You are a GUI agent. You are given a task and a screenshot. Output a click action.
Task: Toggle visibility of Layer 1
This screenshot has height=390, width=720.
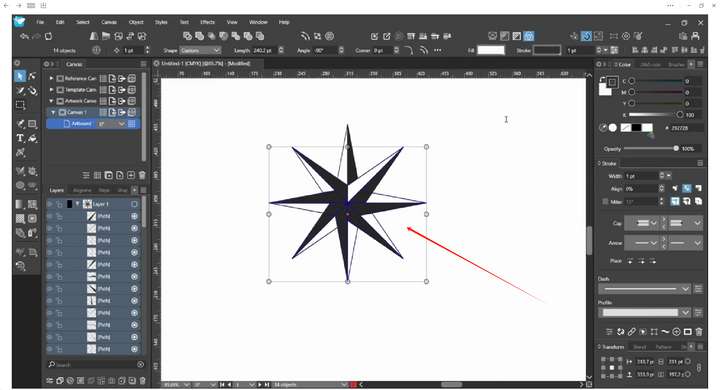(x=50, y=204)
